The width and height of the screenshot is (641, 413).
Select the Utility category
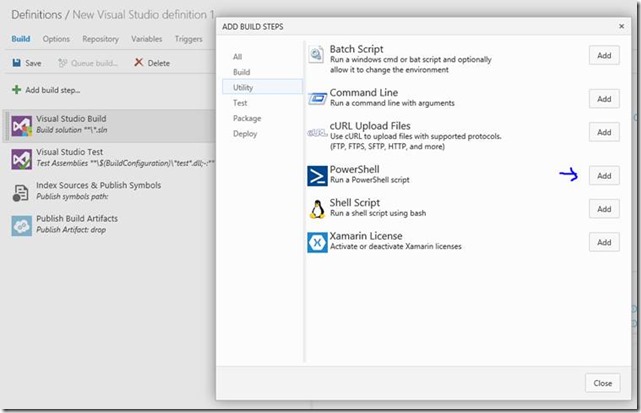coord(262,87)
